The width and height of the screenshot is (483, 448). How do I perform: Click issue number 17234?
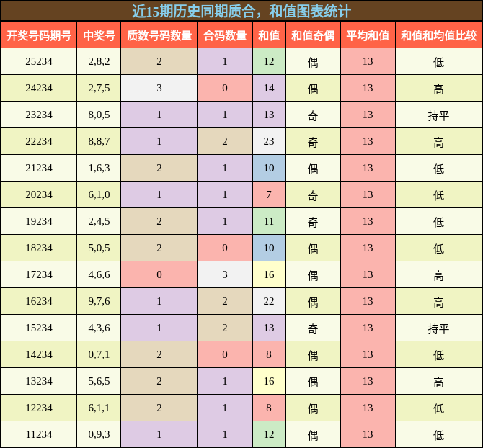click(39, 274)
